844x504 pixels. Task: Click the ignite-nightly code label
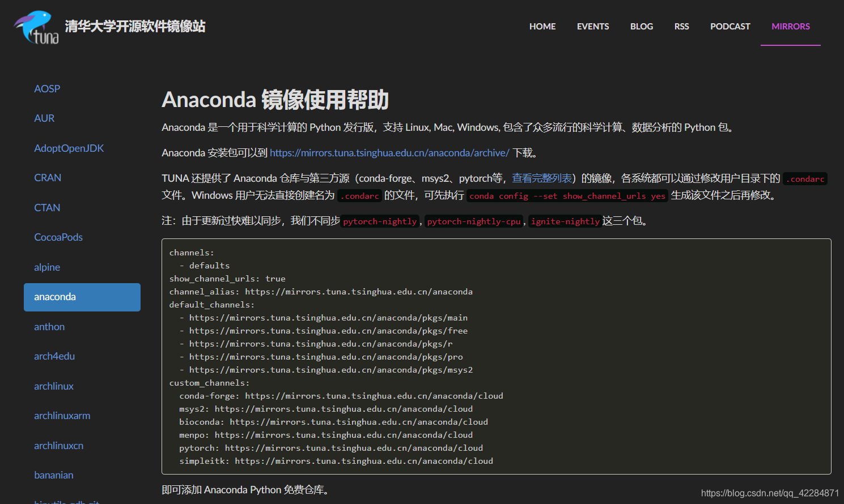tap(565, 221)
